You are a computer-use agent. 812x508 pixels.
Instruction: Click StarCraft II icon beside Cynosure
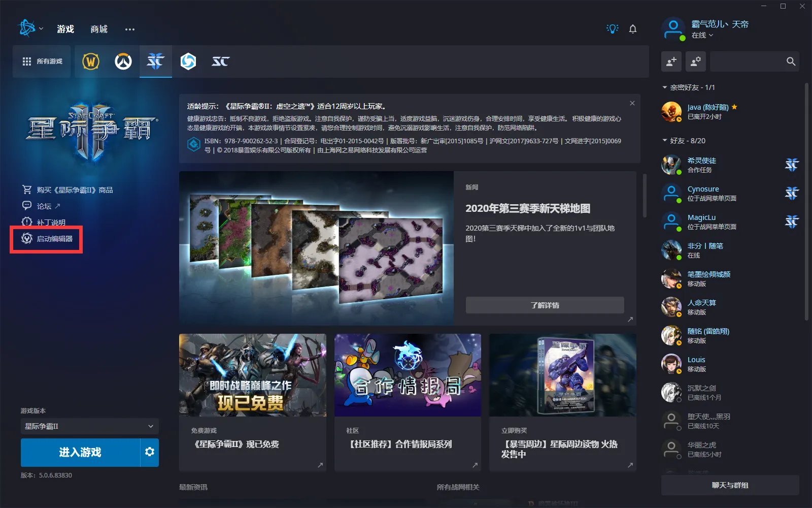pyautogui.click(x=792, y=193)
